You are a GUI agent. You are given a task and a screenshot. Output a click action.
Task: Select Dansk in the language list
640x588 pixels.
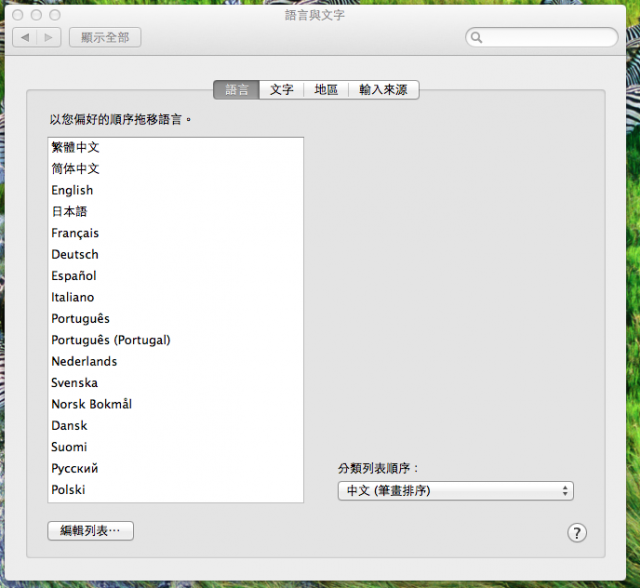pyautogui.click(x=176, y=426)
